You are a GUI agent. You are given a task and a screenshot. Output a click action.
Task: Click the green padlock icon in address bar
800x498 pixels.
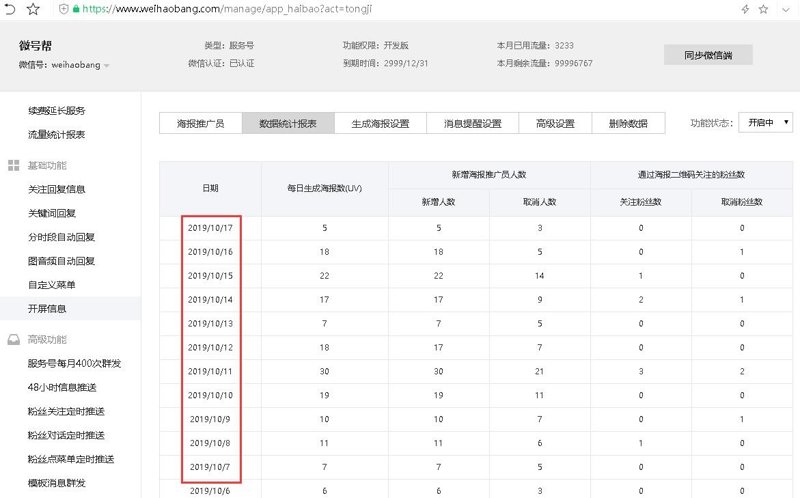click(x=76, y=8)
